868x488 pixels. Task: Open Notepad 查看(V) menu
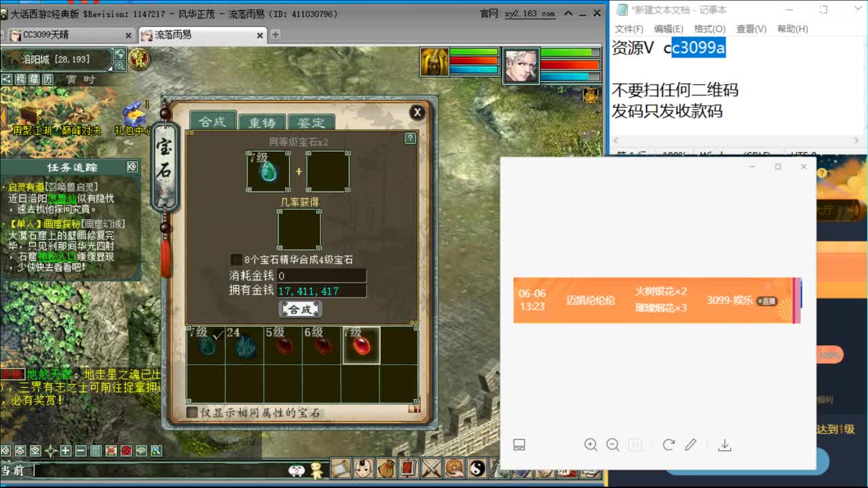(751, 28)
